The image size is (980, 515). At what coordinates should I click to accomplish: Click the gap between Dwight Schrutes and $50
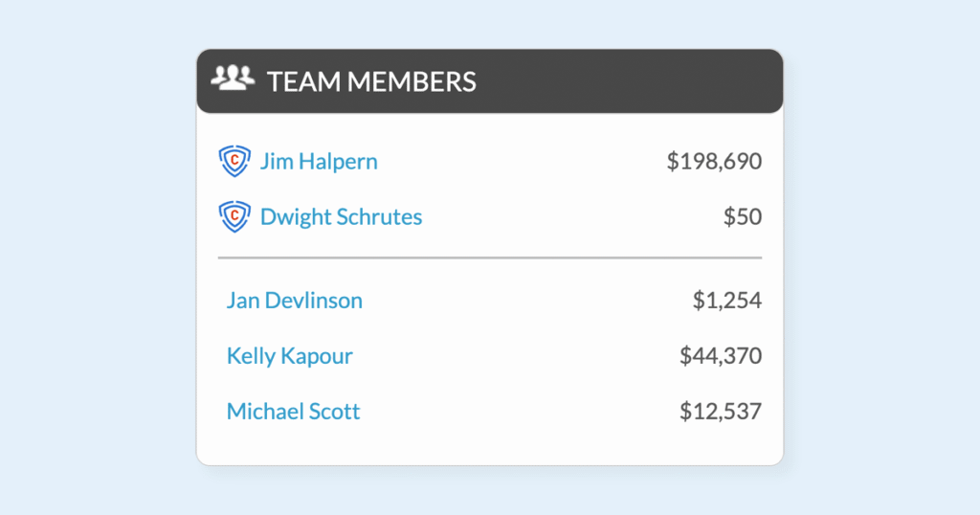574,217
